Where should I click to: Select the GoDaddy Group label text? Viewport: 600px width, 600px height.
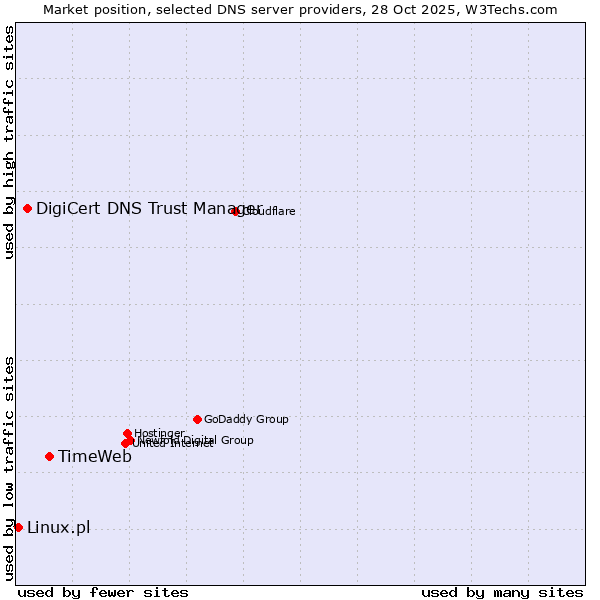tap(246, 420)
